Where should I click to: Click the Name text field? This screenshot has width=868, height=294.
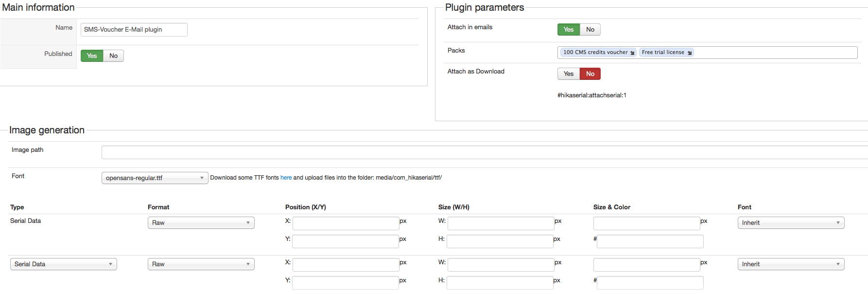pyautogui.click(x=134, y=30)
